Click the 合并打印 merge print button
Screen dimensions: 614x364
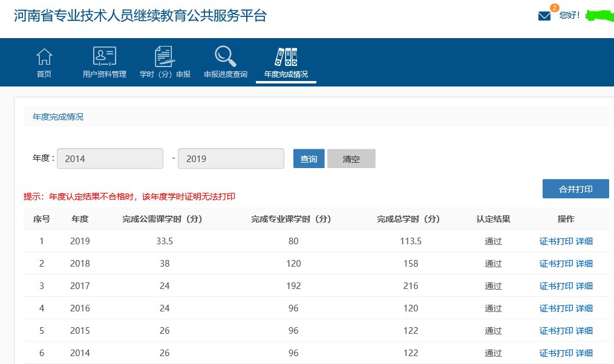575,188
